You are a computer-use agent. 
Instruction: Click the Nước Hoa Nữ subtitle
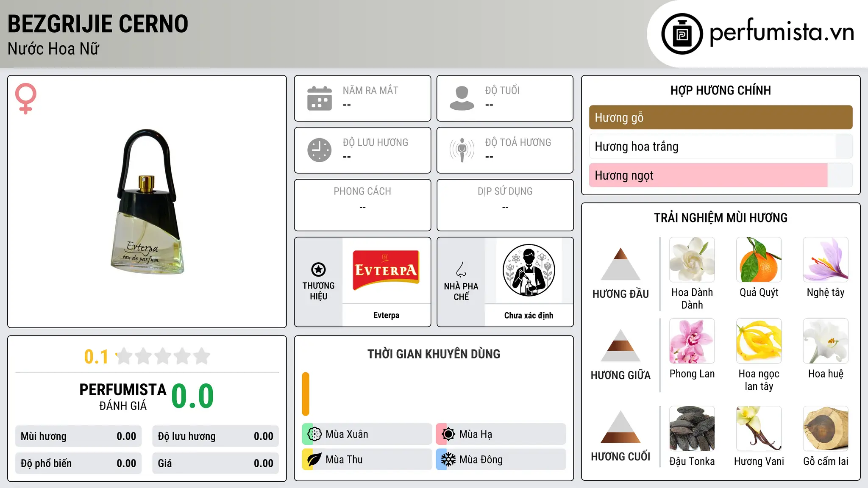tap(53, 49)
